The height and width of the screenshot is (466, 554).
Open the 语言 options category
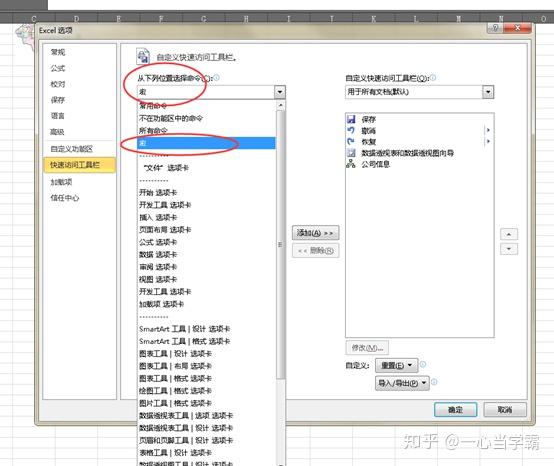58,116
